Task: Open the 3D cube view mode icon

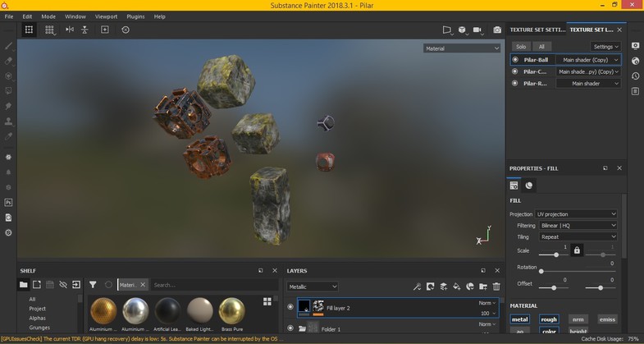Action: click(462, 30)
